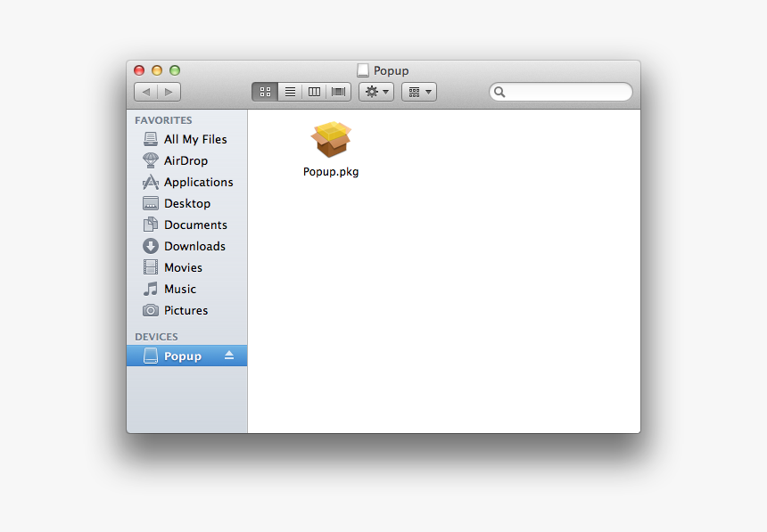Minimize window with the yellow button
This screenshot has width=767, height=532.
[157, 70]
